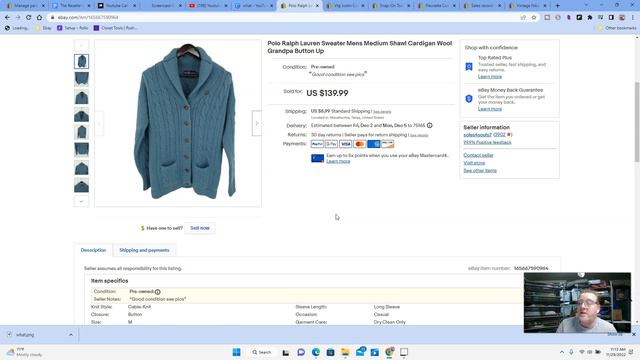640x360 pixels.
Task: Select the Visa payment icon
Action: pos(345,144)
